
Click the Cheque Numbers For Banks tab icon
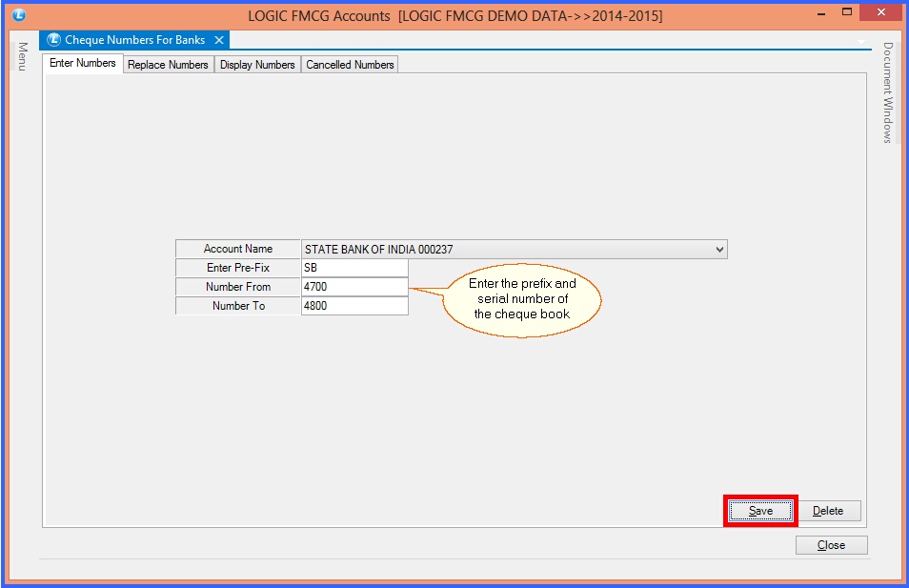[x=54, y=39]
